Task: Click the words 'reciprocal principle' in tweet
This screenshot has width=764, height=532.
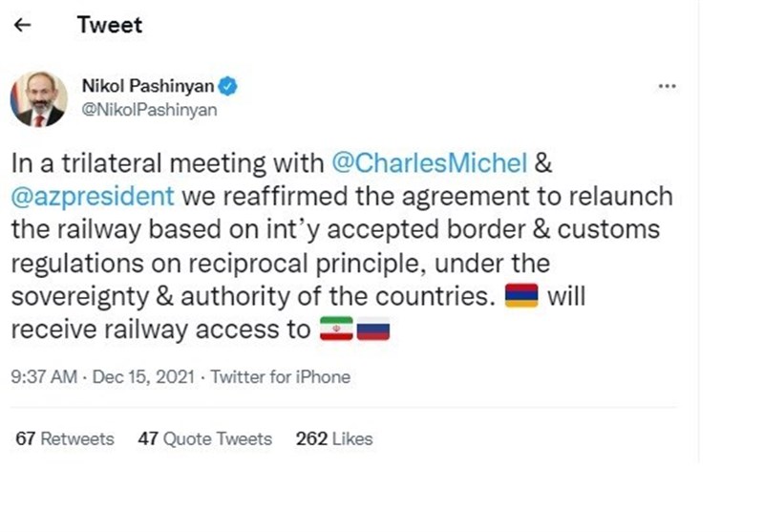Action: tap(332, 263)
